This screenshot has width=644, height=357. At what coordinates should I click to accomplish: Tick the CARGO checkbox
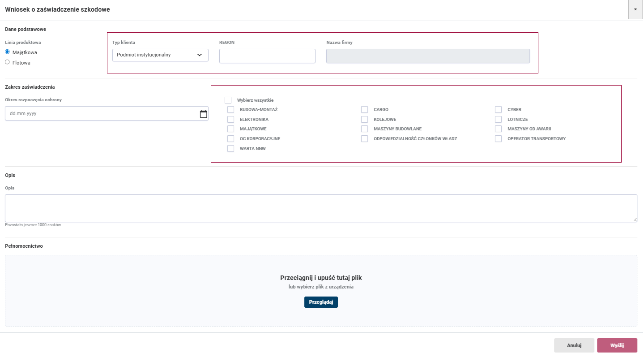pos(365,110)
